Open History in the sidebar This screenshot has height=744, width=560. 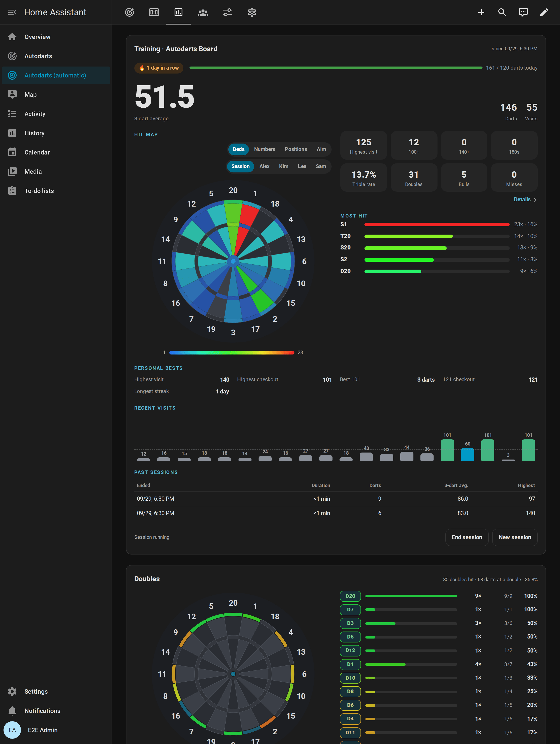click(x=56, y=133)
